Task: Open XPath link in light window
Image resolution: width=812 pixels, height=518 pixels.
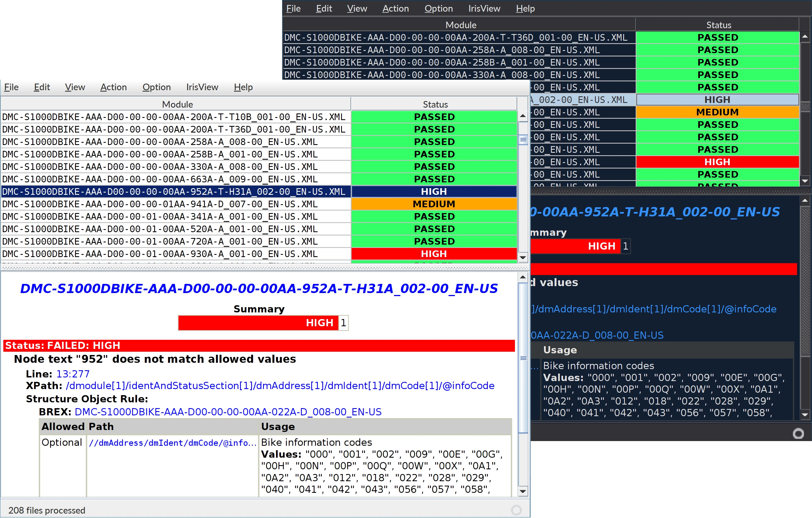Action: pos(280,386)
